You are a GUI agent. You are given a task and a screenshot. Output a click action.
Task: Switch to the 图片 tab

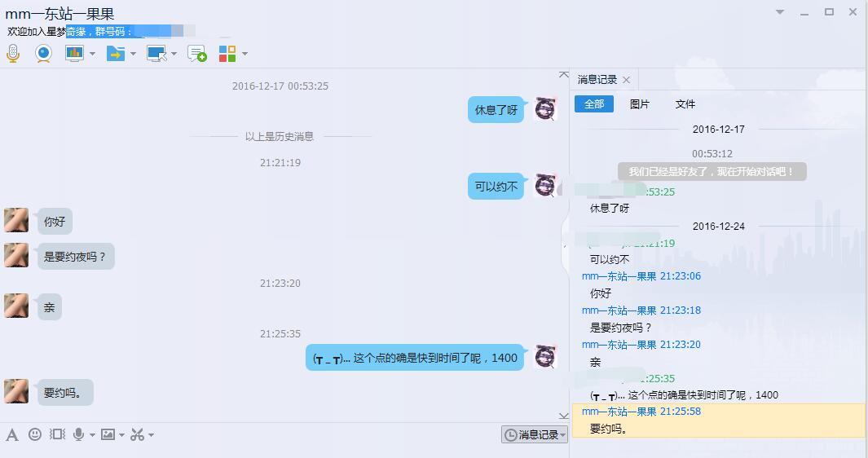point(639,104)
